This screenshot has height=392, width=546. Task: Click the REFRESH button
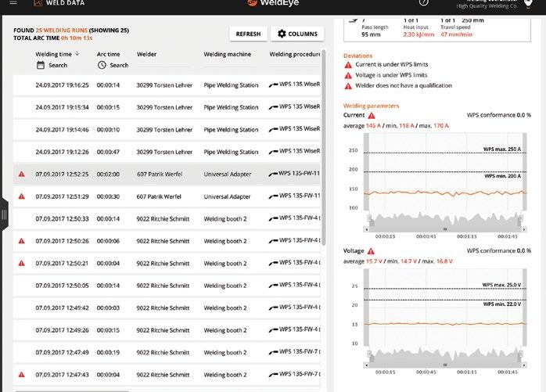click(248, 34)
